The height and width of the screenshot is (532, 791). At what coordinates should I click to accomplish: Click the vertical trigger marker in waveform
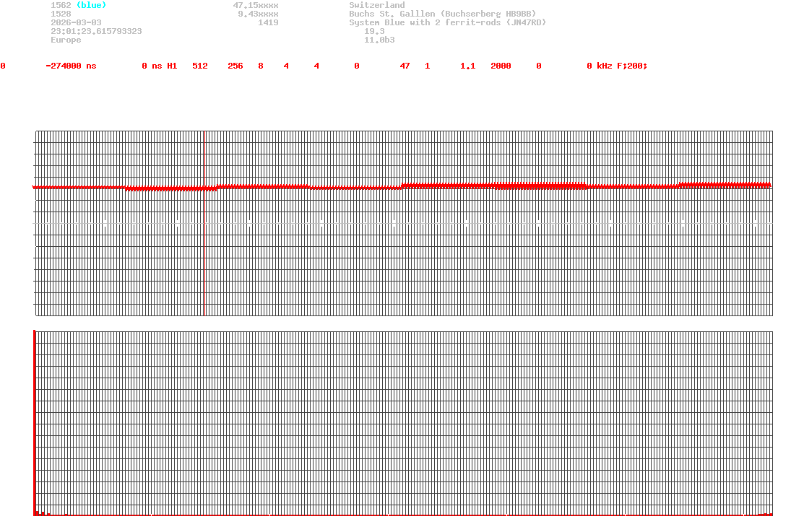pyautogui.click(x=205, y=222)
